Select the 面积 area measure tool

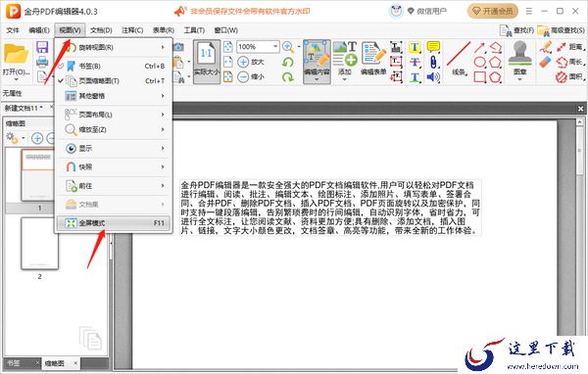point(570,77)
